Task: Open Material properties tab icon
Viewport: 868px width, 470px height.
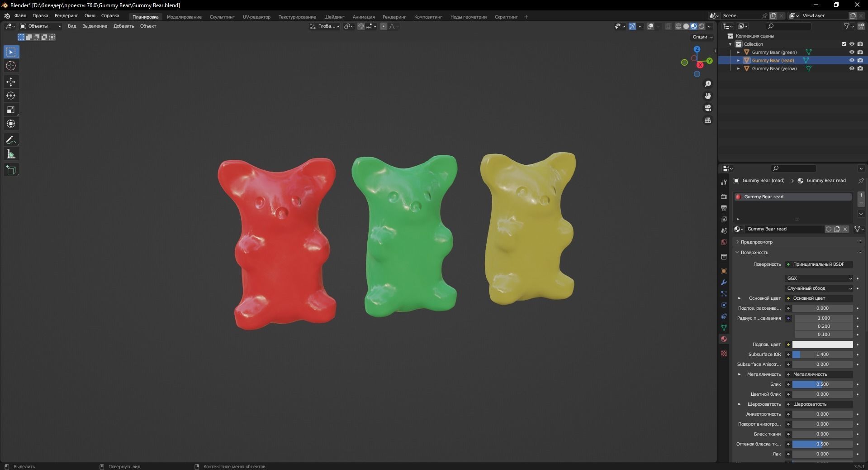Action: pos(724,339)
